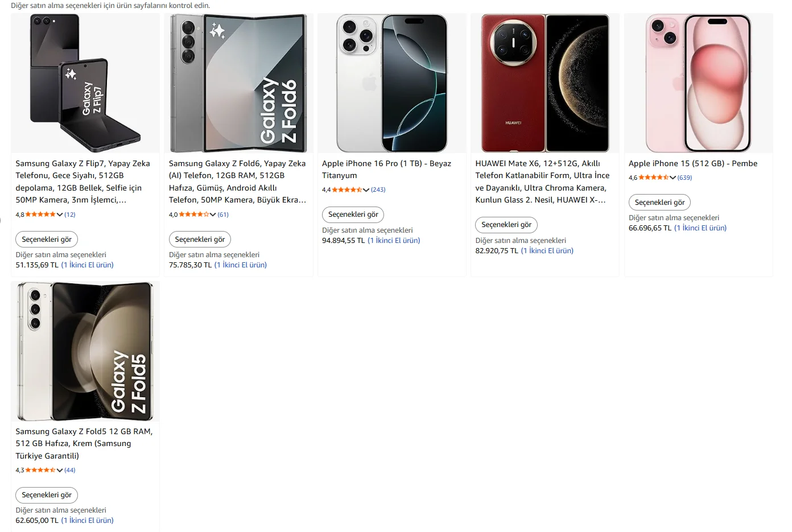
Task: Open second-hand offer link for HUAWEI Mate X6
Action: click(x=547, y=250)
